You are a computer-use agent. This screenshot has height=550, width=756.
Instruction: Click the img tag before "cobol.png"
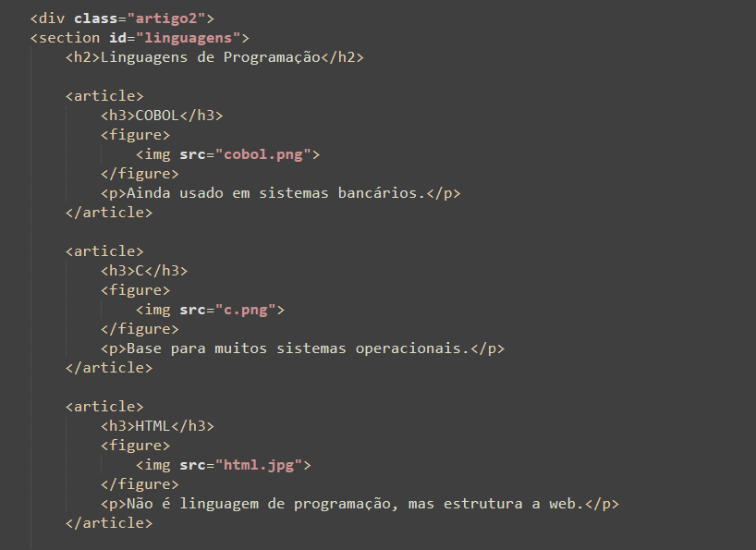[x=157, y=154]
